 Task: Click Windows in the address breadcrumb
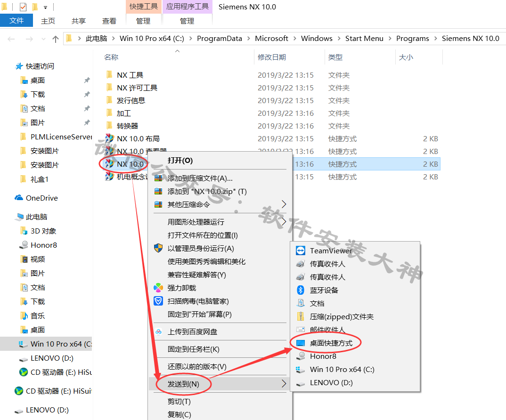click(x=317, y=39)
